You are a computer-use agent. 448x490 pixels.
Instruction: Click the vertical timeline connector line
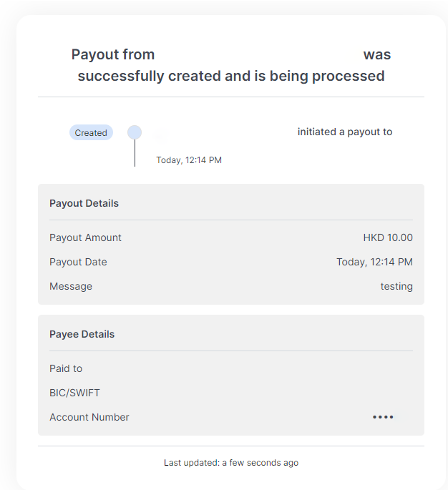pos(135,153)
